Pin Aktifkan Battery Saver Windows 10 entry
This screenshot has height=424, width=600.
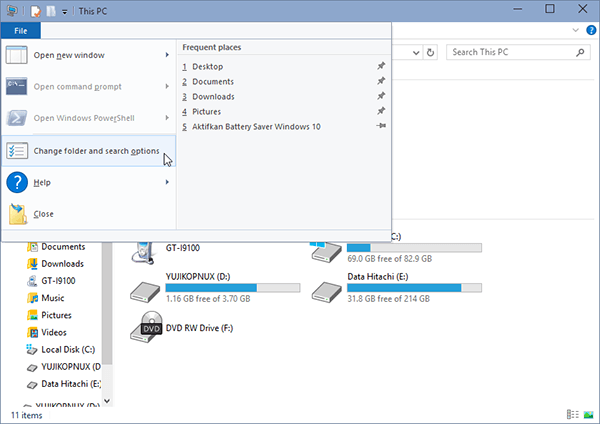(381, 126)
